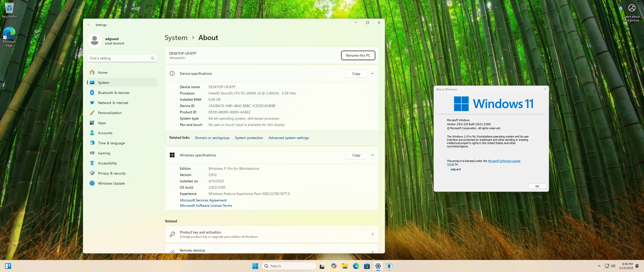Screen dimensions: 644x272
Task: Select the Network & internet wifi icon
Action: point(92,103)
